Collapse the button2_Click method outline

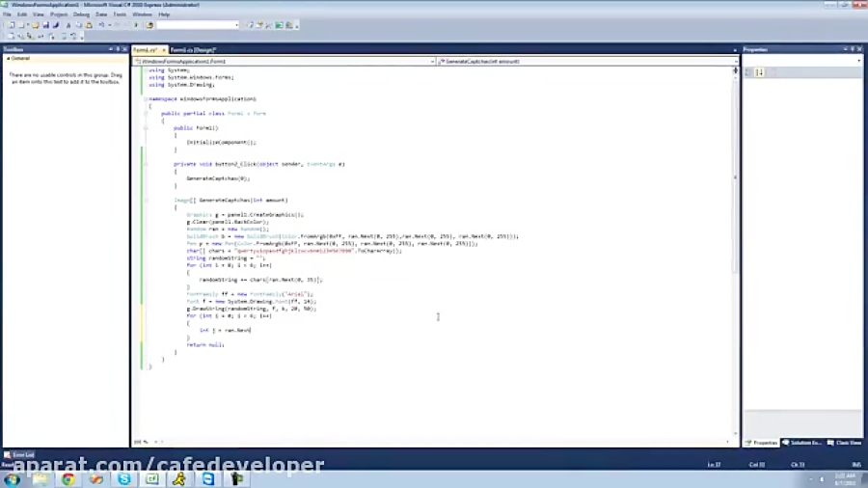coord(147,164)
